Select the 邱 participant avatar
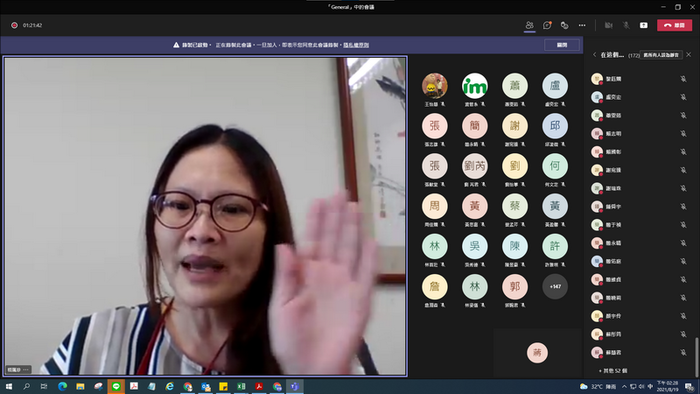This screenshot has height=394, width=700. pyautogui.click(x=555, y=126)
